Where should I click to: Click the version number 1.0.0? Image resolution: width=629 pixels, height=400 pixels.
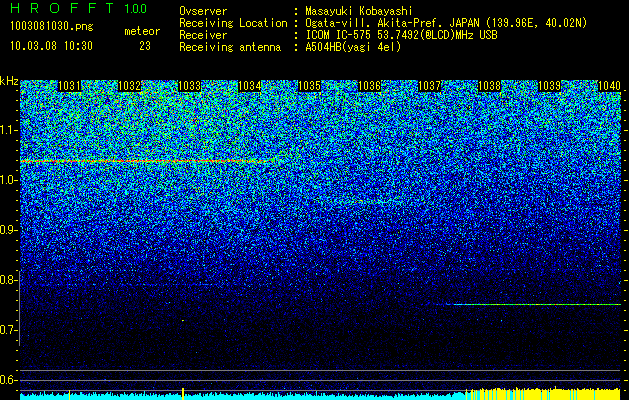coord(136,8)
